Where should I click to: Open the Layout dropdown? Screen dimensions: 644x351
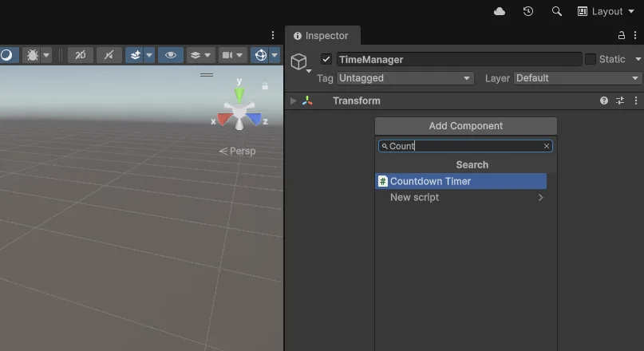pos(606,11)
